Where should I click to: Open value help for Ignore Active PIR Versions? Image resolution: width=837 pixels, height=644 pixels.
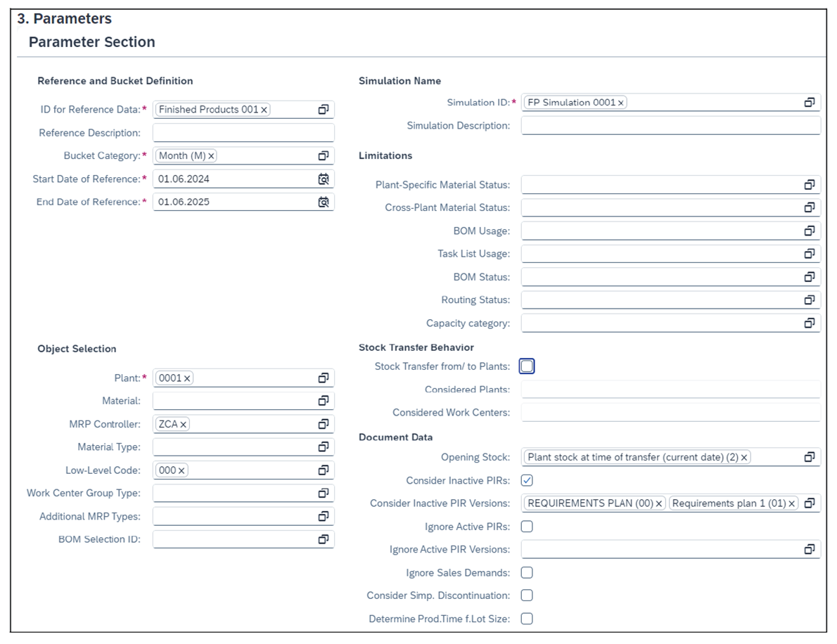[x=810, y=549]
